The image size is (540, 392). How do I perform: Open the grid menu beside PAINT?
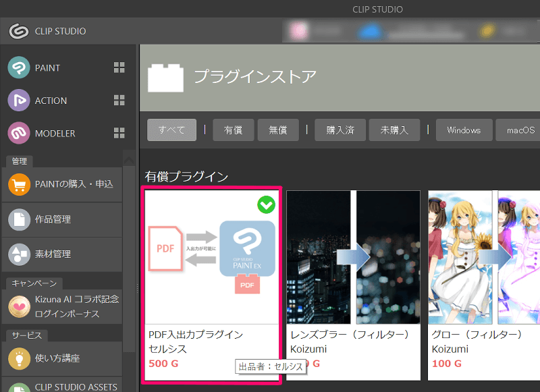coord(119,67)
